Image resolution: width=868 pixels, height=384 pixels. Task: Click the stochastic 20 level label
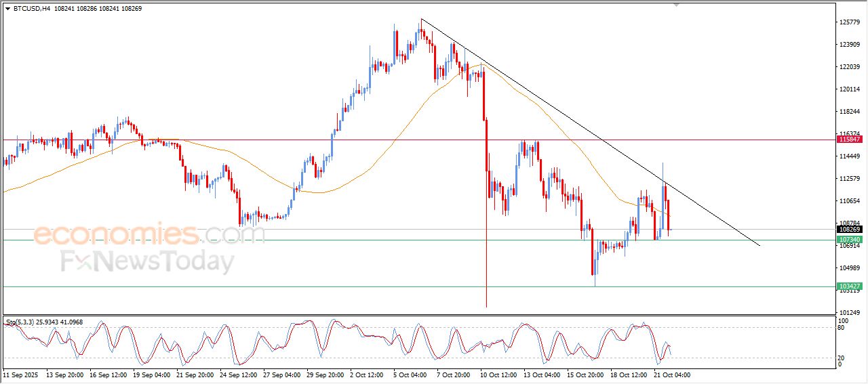click(x=843, y=358)
